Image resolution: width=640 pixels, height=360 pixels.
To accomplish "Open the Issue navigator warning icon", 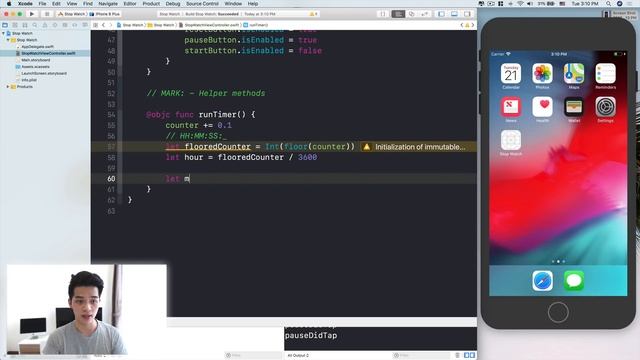I will click(45, 25).
